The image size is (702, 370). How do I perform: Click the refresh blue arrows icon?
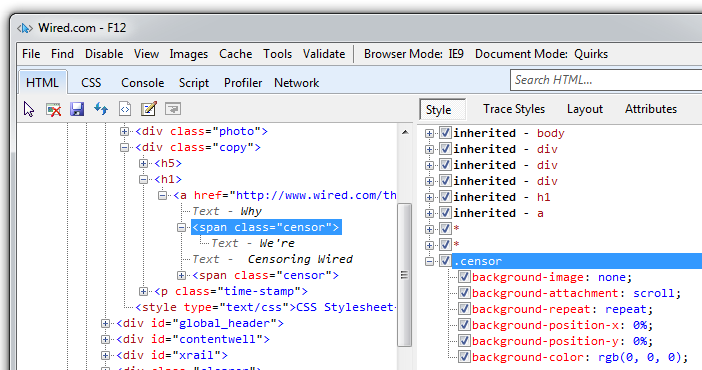101,109
